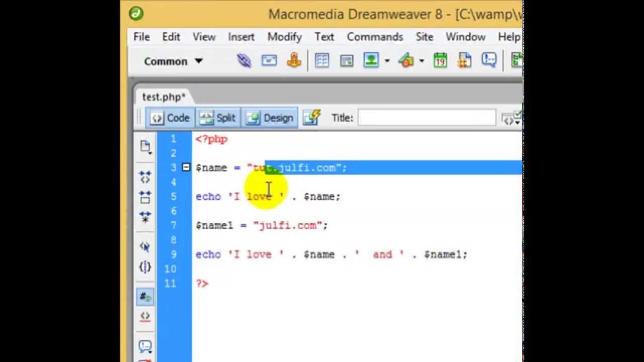
Task: Insert a Server-Side Include icon
Action: (x=464, y=61)
